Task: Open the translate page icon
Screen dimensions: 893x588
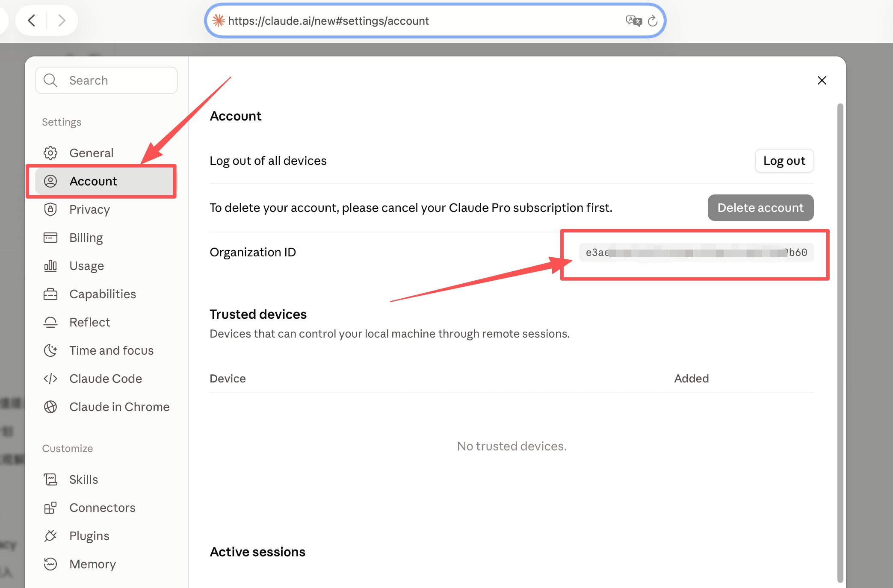Action: (x=634, y=21)
